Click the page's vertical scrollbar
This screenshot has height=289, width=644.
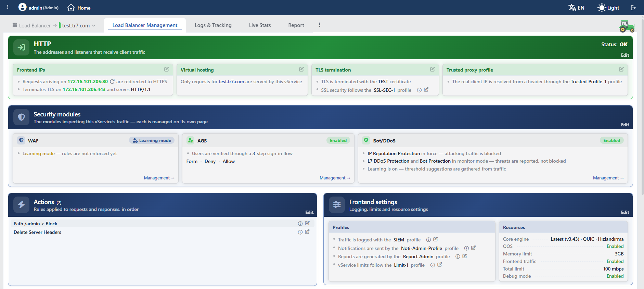point(642,106)
